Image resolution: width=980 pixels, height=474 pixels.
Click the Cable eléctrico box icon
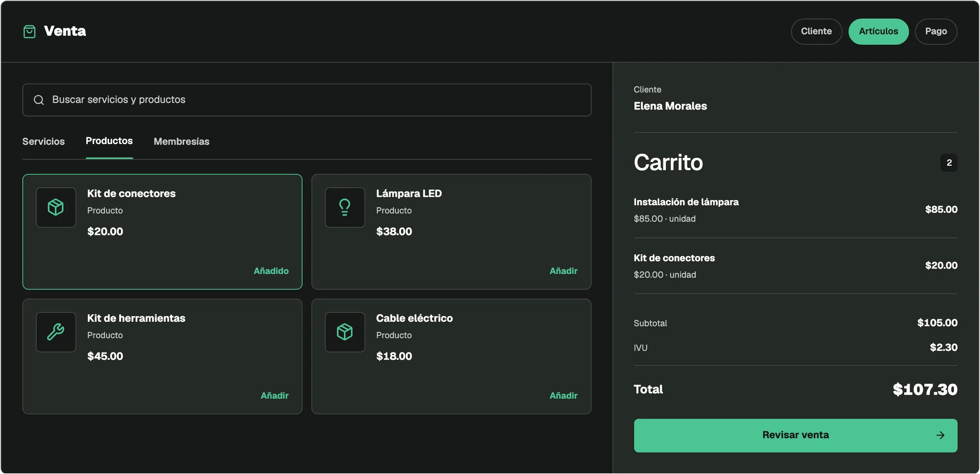[345, 332]
